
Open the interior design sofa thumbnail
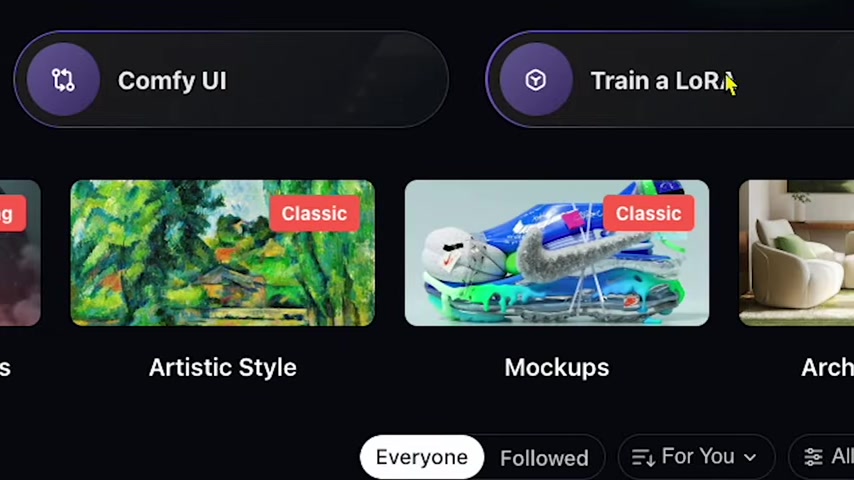pyautogui.click(x=796, y=253)
